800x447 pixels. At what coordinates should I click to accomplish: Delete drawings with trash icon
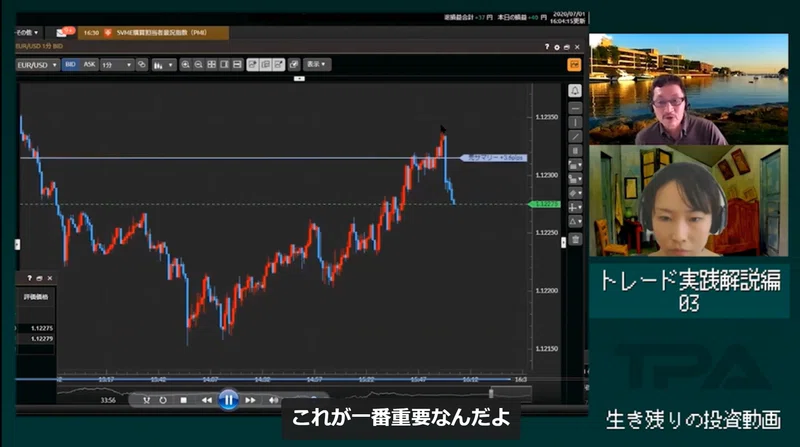(575, 239)
